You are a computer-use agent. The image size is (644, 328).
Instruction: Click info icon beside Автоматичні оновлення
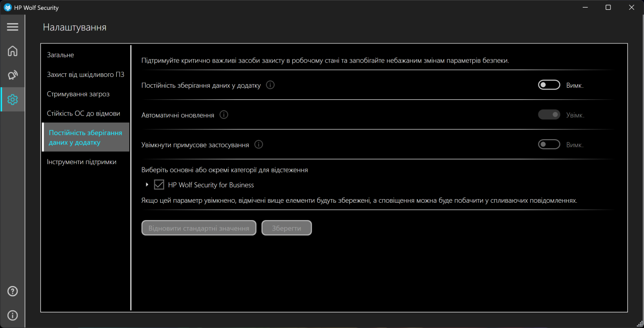[x=224, y=115]
